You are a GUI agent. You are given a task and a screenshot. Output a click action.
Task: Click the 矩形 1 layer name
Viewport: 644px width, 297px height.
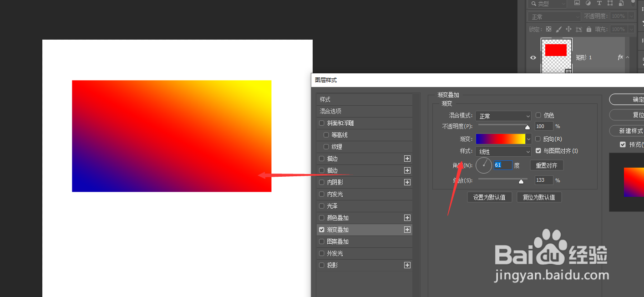click(584, 58)
